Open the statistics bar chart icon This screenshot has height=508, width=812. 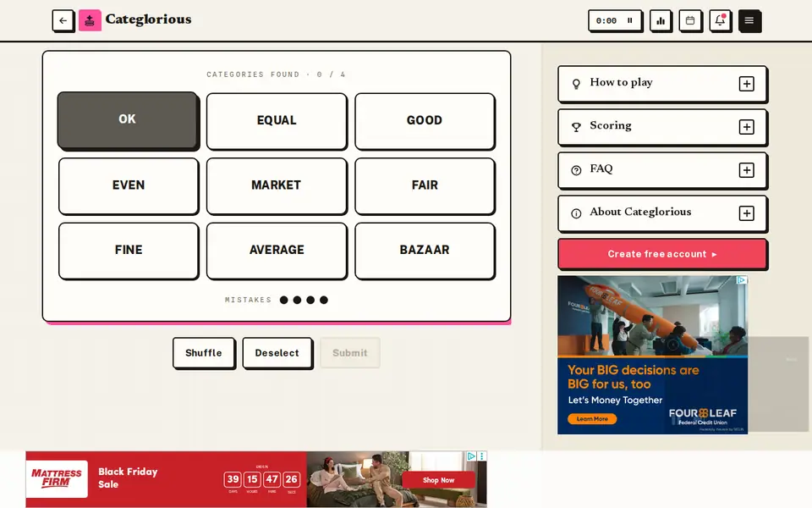(661, 20)
